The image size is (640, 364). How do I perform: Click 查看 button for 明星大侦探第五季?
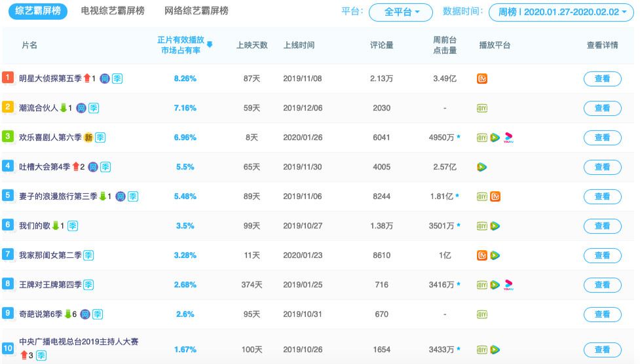point(603,79)
